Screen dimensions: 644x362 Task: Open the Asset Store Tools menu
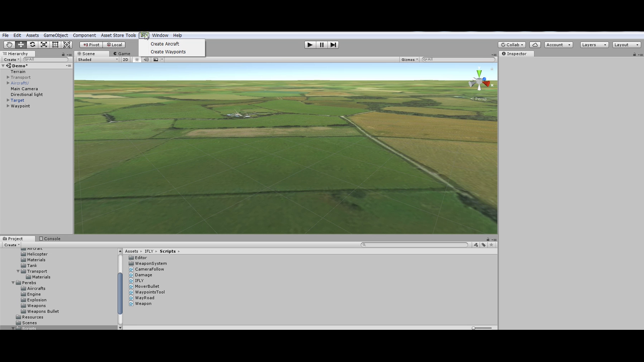(118, 35)
